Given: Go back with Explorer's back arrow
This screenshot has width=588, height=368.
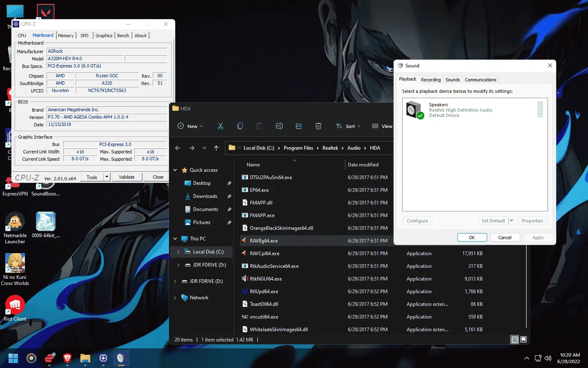Looking at the screenshot, I should click(178, 148).
